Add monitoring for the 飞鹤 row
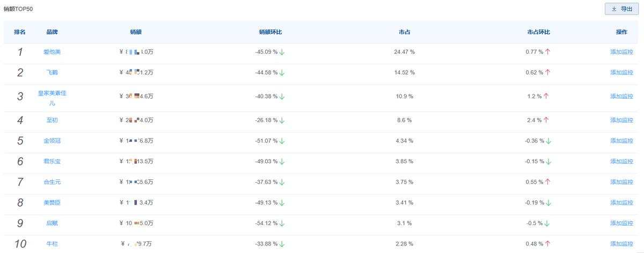 coord(621,73)
